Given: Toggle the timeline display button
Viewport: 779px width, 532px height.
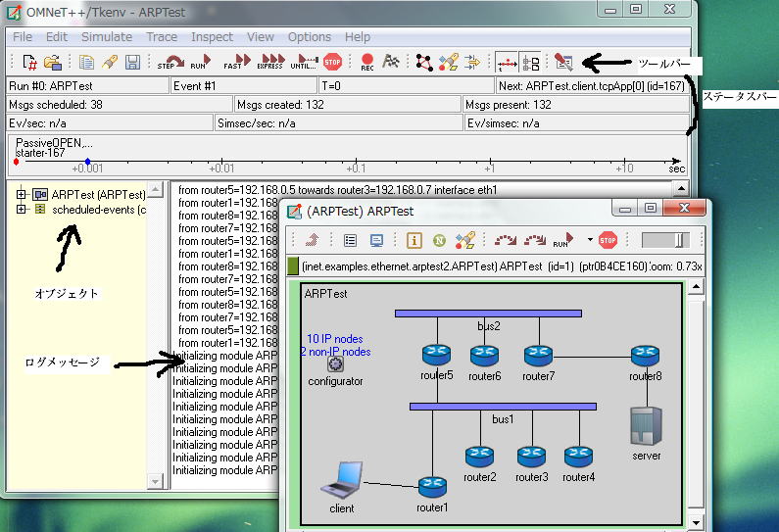Looking at the screenshot, I should coord(507,63).
